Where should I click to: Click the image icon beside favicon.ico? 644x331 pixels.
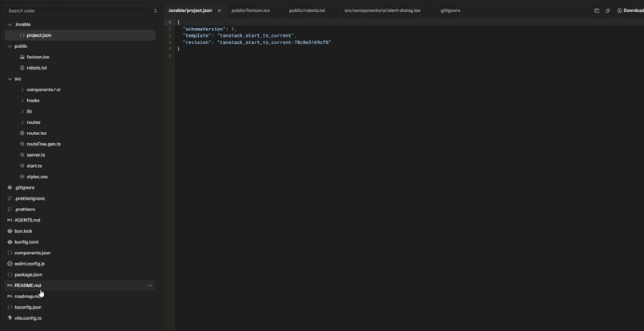click(22, 57)
